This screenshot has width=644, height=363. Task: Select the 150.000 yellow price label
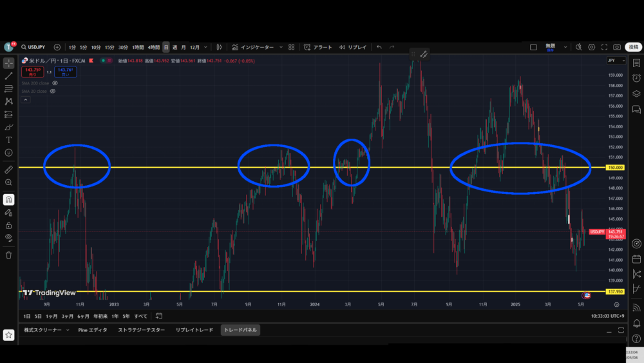coord(615,168)
